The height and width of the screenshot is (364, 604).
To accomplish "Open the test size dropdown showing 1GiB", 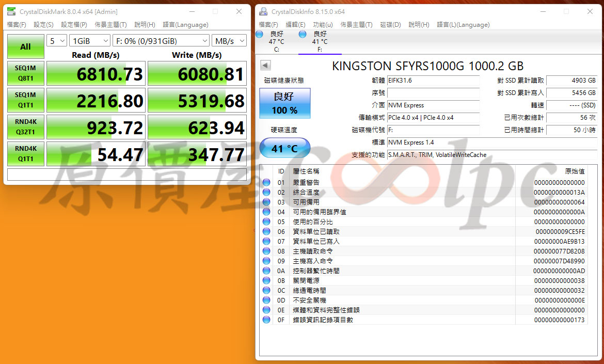I will (90, 41).
